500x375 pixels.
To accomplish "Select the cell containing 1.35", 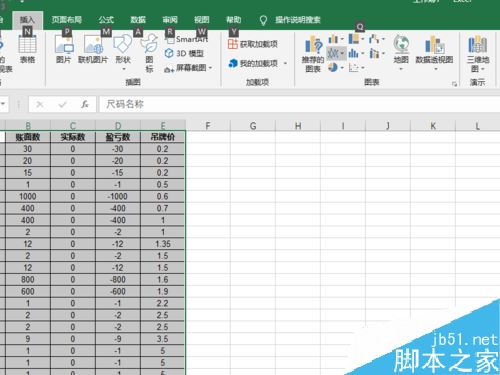I will coord(163,244).
